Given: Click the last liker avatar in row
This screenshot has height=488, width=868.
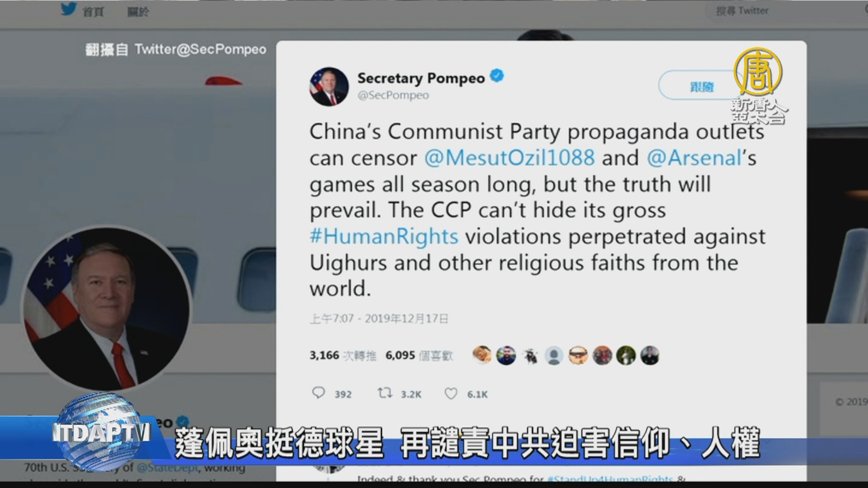Looking at the screenshot, I should (x=650, y=356).
